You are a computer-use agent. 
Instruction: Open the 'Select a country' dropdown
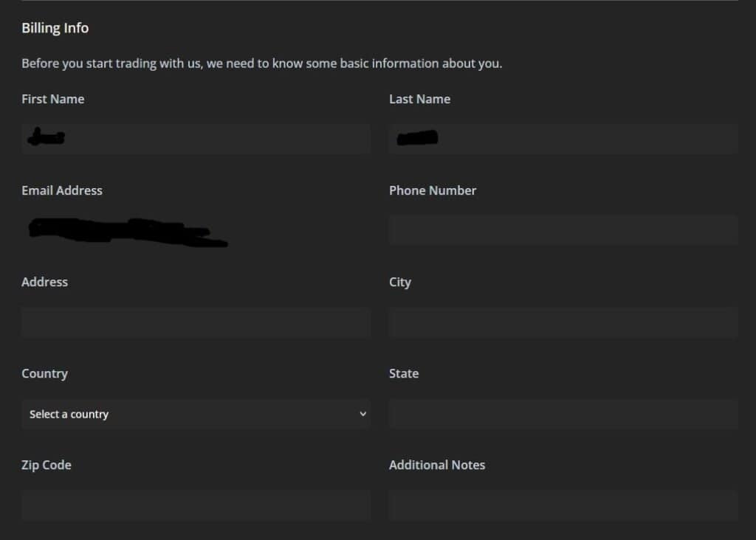pyautogui.click(x=196, y=414)
